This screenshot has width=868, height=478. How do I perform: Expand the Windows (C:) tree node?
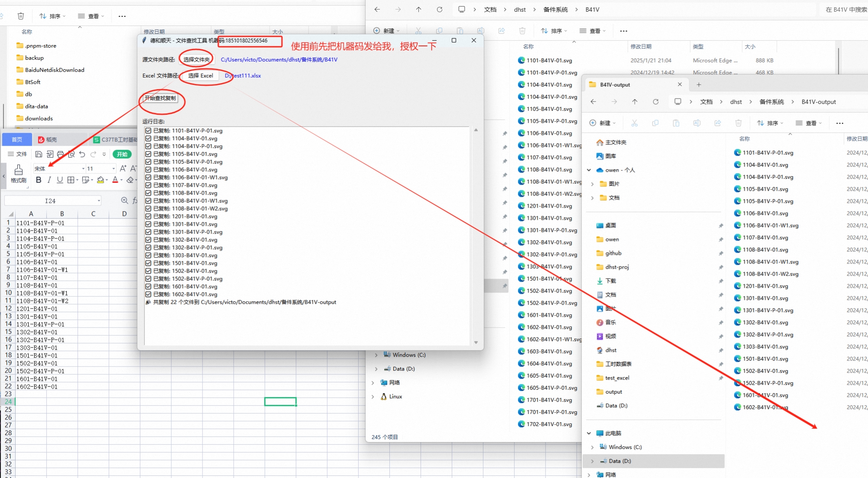pos(592,447)
